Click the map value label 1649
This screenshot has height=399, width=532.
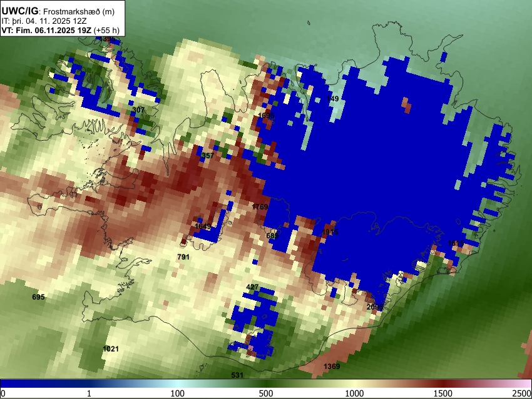(203, 226)
